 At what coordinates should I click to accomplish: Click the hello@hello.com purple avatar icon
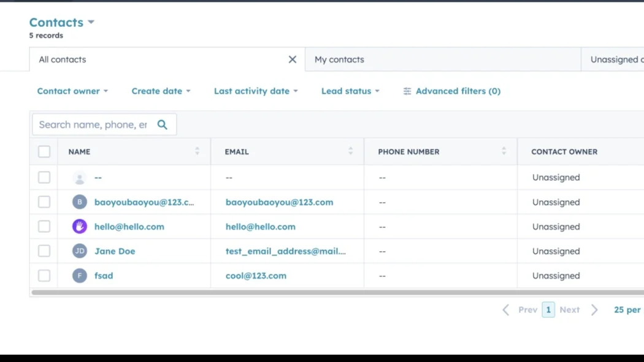[x=80, y=227]
